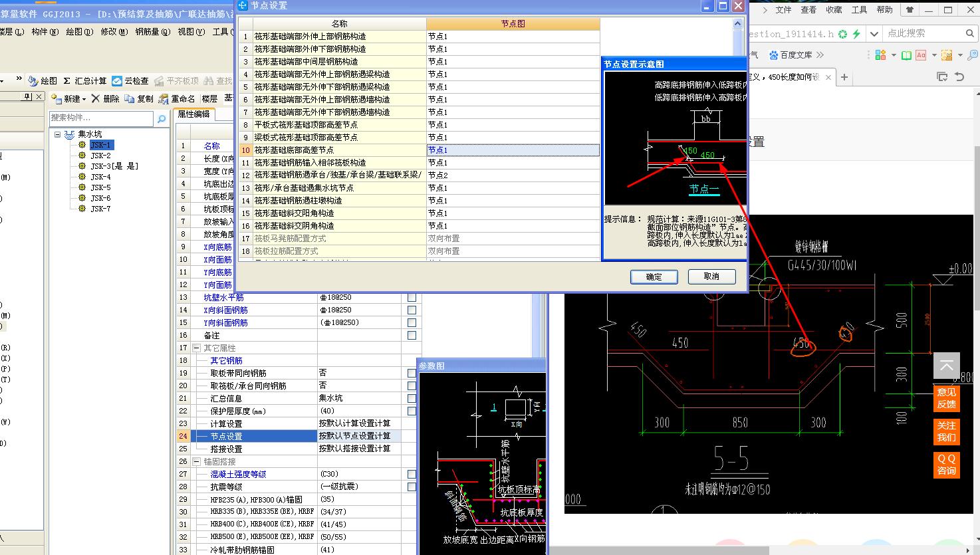Open 构件(N) menu

click(45, 32)
